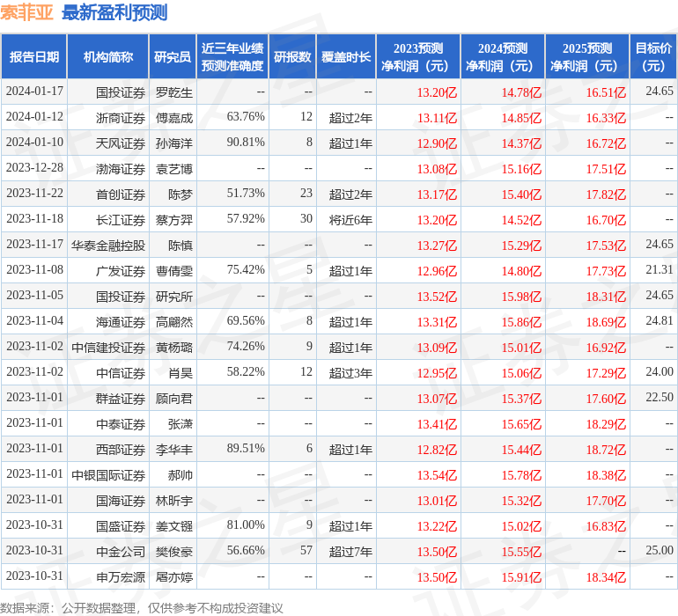Click institution 申万宏源
The width and height of the screenshot is (678, 616).
[121, 577]
